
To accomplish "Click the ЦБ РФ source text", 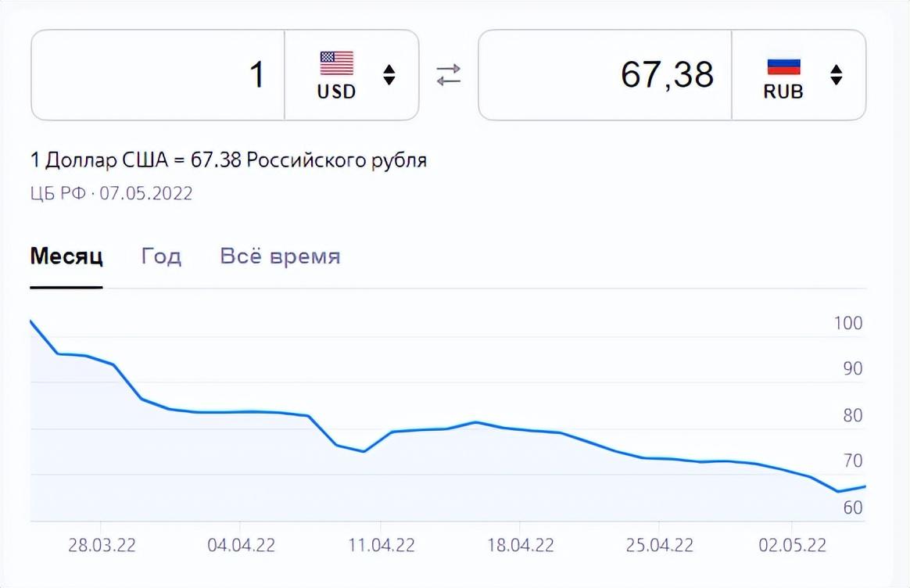I will pos(58,193).
